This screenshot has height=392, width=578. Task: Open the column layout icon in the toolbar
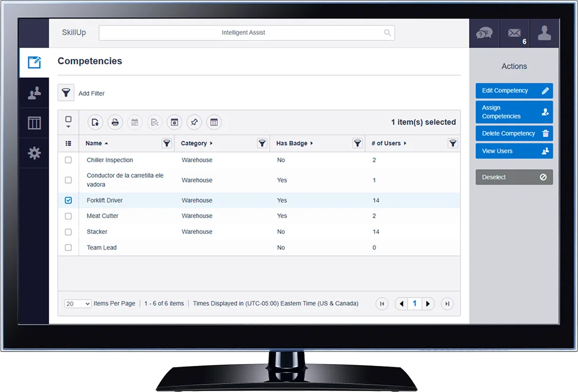pos(214,122)
